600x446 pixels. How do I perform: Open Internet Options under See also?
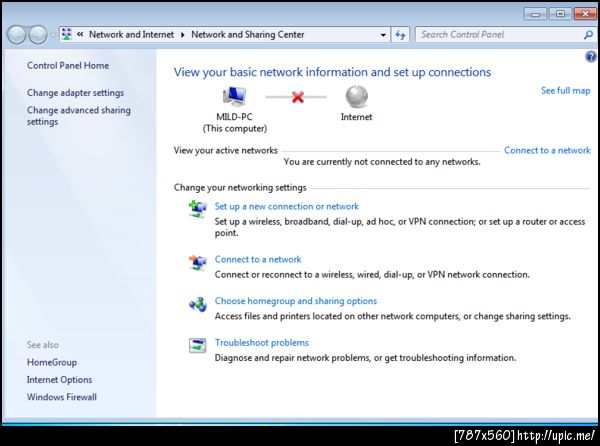pos(59,380)
